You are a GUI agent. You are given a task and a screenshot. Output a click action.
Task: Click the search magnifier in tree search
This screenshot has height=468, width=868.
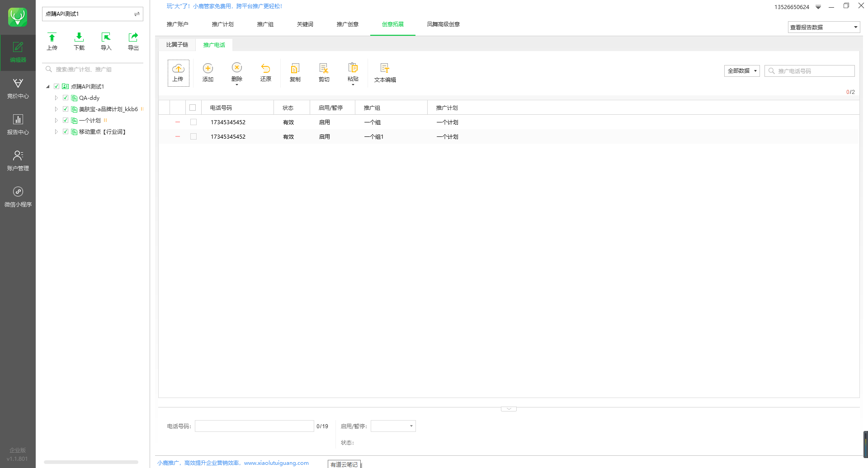[49, 69]
